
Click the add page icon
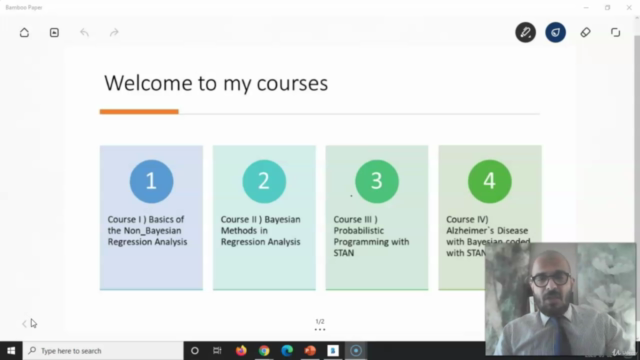(54, 32)
